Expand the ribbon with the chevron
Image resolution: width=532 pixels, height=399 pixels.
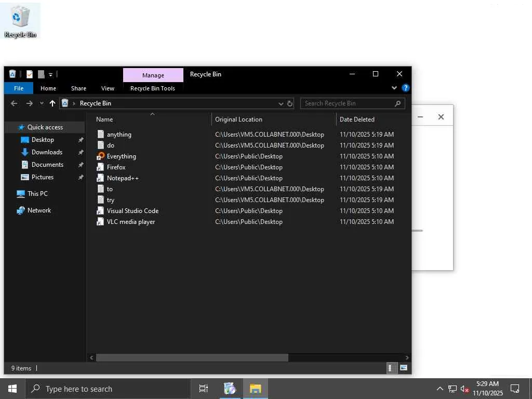pyautogui.click(x=394, y=88)
